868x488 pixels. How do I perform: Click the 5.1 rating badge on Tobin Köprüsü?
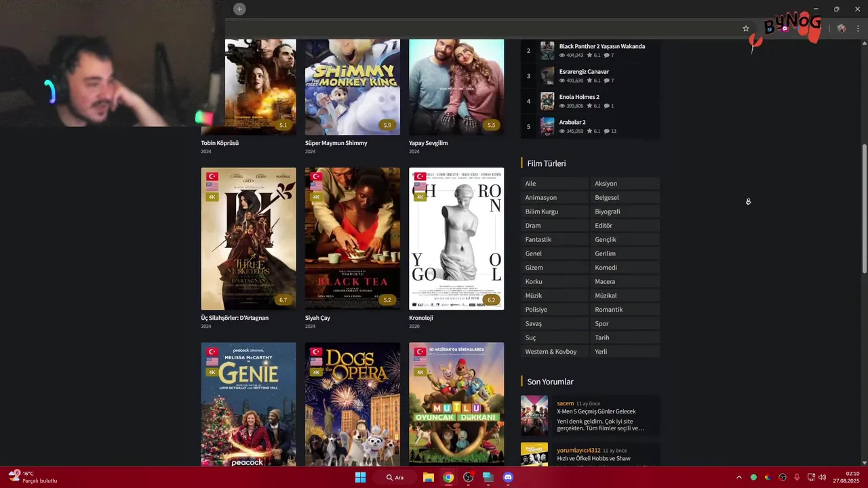[x=283, y=125]
